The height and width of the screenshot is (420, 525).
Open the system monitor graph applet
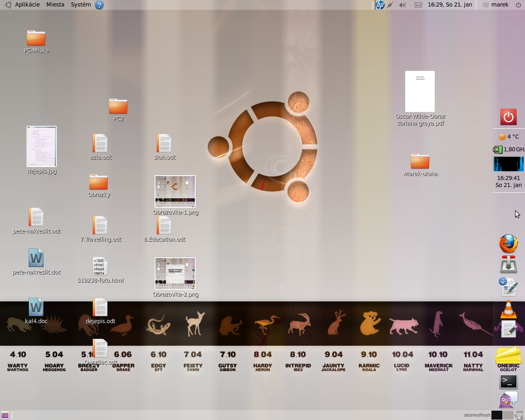tap(509, 164)
